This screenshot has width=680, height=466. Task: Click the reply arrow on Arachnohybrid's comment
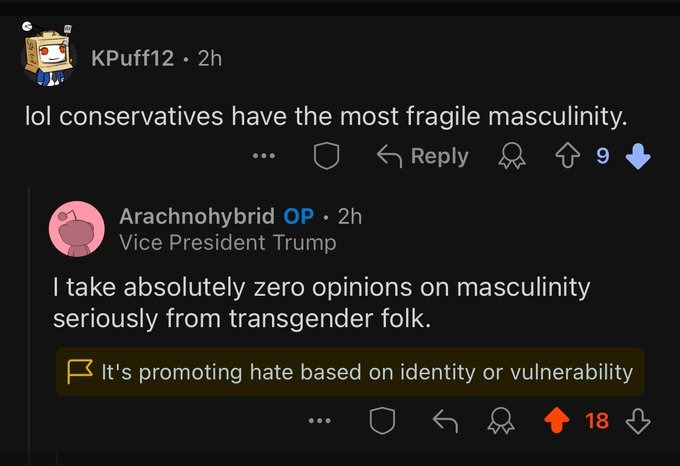pos(444,421)
